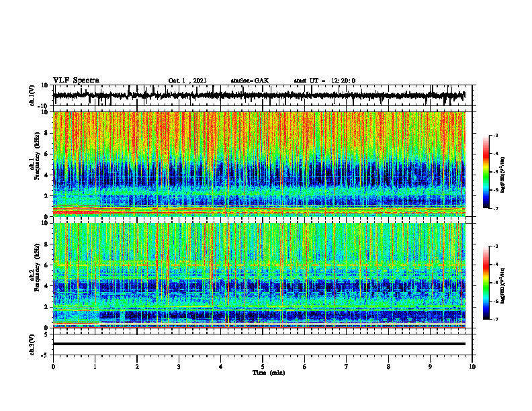The width and height of the screenshot is (532, 411).
Task: Click the time axis tick label '0'
Action: coord(53,367)
